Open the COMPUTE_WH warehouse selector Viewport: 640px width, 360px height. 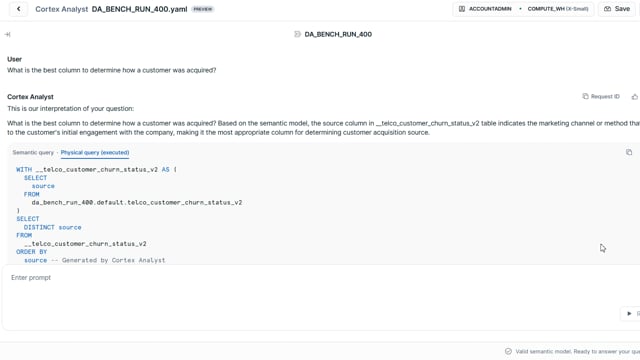click(x=558, y=9)
